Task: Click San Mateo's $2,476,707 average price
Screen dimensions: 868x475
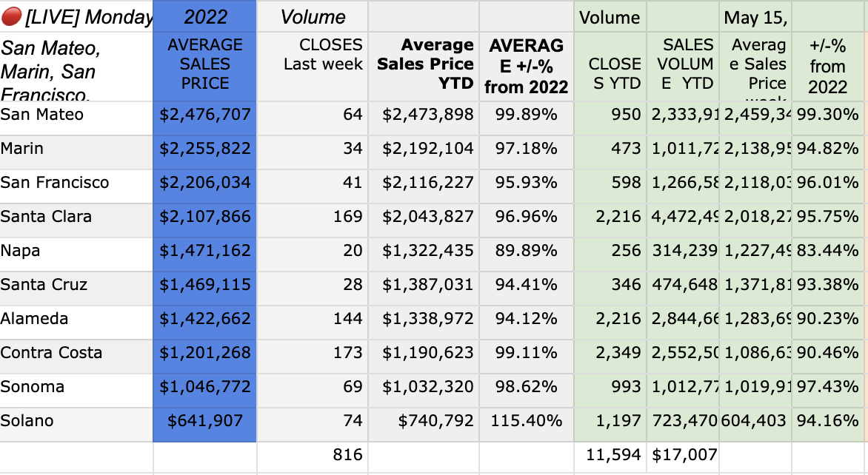Action: pos(205,118)
